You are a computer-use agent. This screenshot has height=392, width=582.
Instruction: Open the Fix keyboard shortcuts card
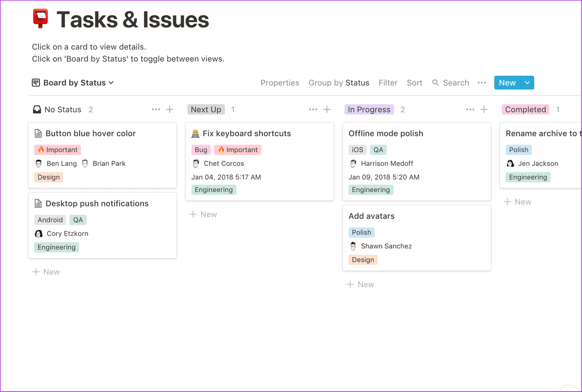(x=260, y=161)
